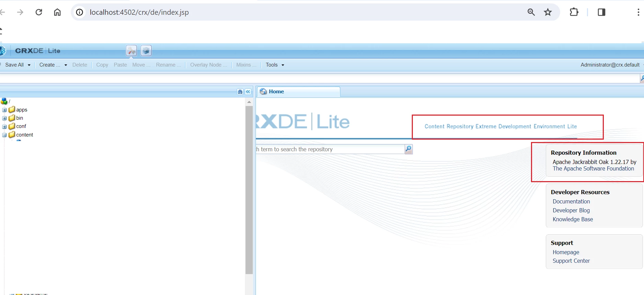The width and height of the screenshot is (644, 295).
Task: Select the content folder node
Action: [25, 135]
